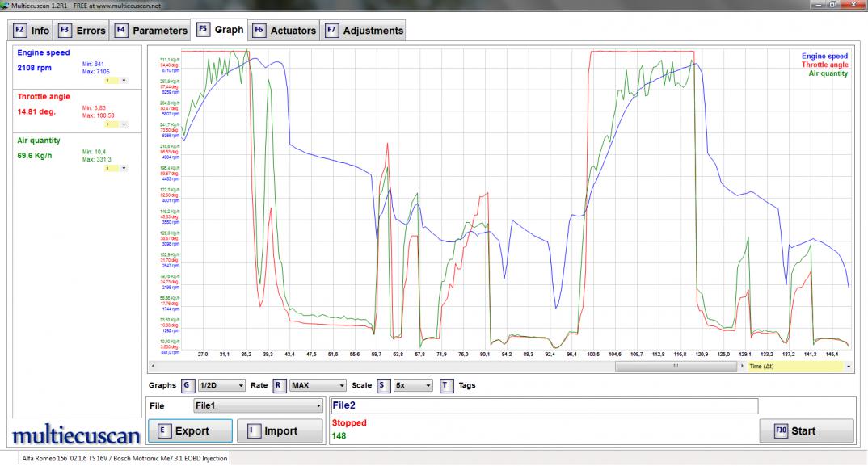Open the Rate MAX dropdown

pyautogui.click(x=318, y=385)
